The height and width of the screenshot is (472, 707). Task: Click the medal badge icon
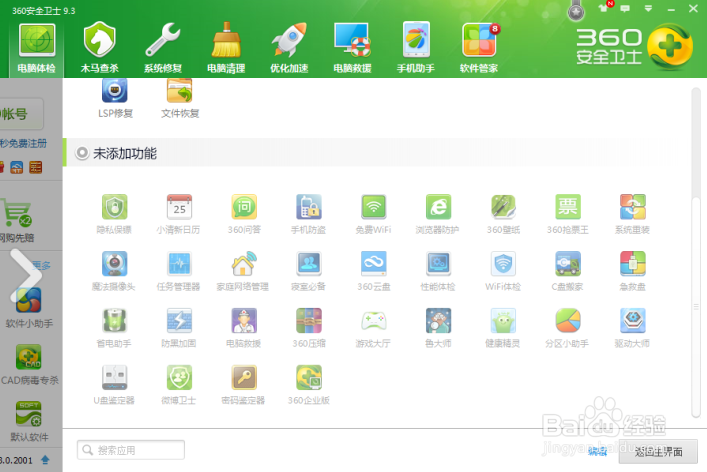tap(576, 11)
